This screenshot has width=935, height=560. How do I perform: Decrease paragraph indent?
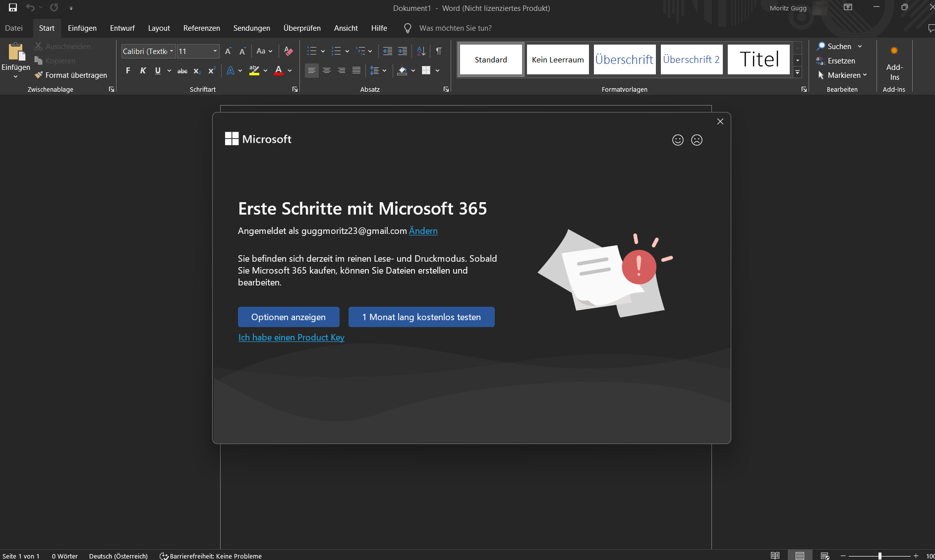tap(388, 51)
